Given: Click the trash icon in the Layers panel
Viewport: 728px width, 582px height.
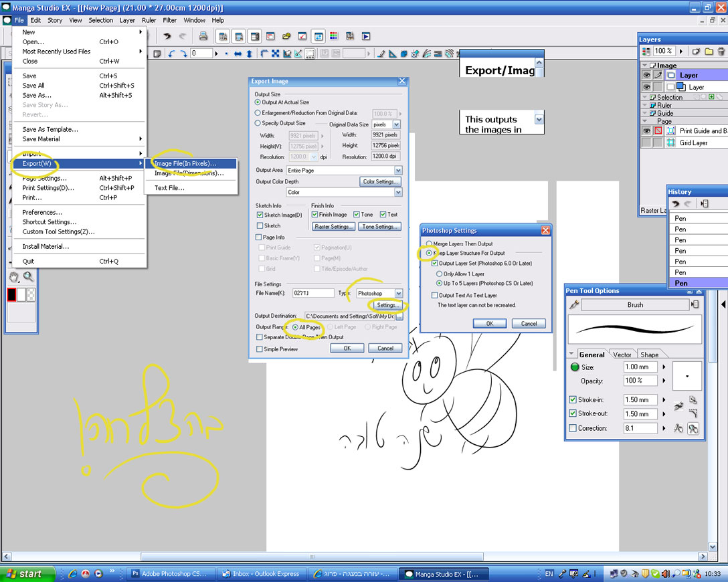Looking at the screenshot, I should (x=721, y=51).
